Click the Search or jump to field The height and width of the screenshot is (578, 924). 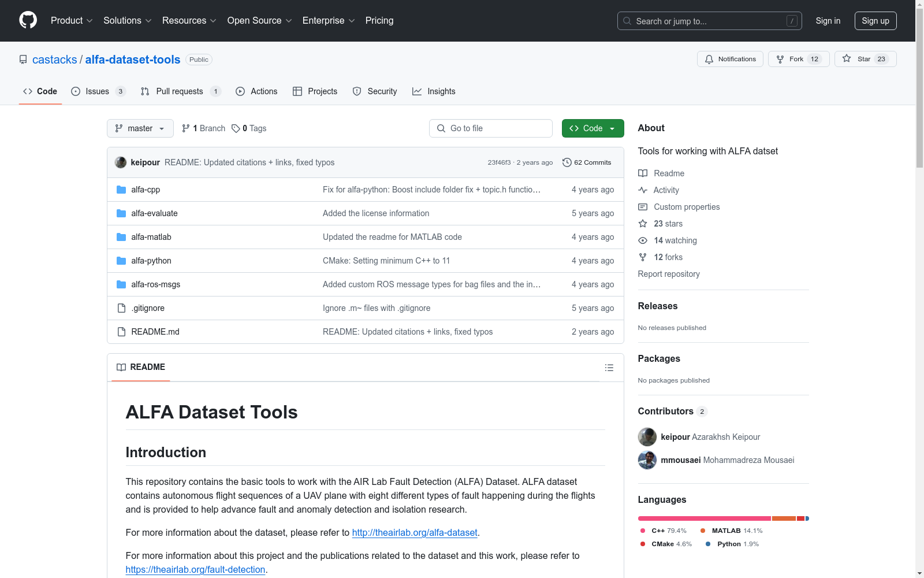710,21
